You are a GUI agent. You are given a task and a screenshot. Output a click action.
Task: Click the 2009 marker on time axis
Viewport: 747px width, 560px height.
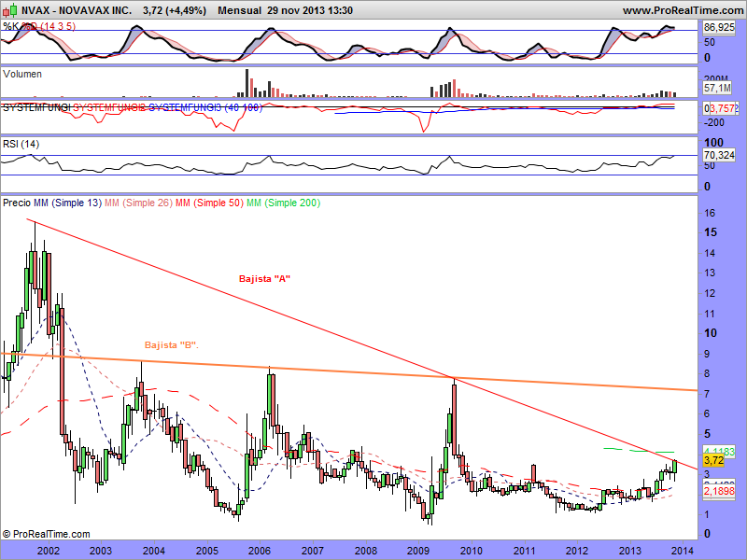point(417,551)
